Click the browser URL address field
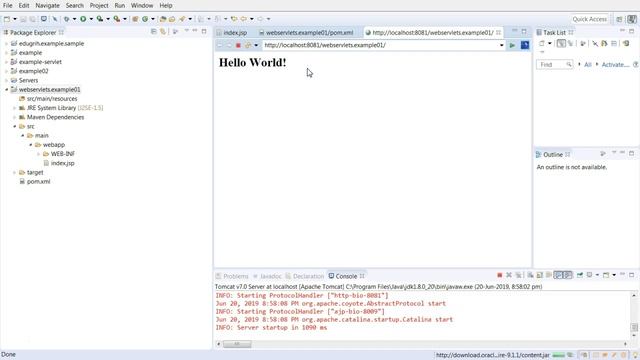This screenshot has width=640, height=360. 381,45
